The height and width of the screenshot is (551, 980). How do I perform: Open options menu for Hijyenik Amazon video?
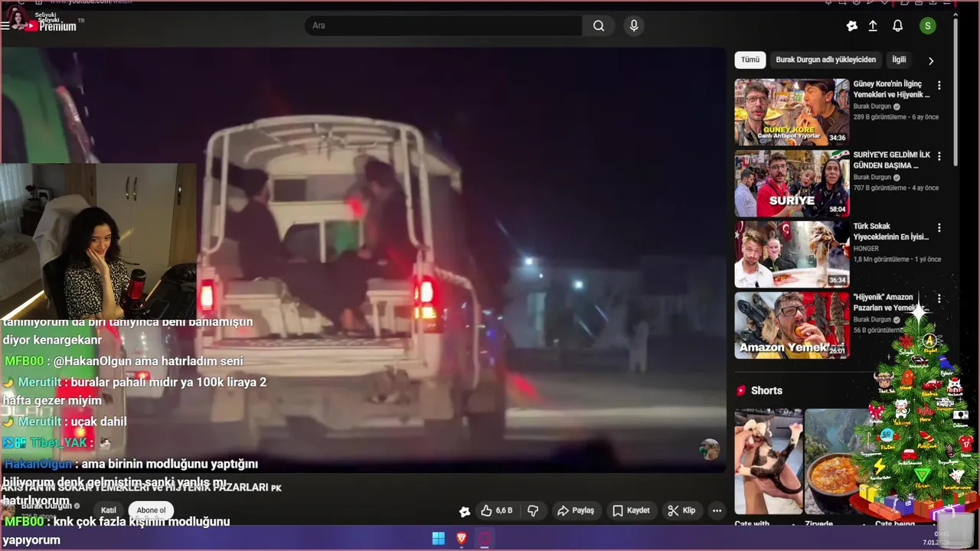pos(939,299)
